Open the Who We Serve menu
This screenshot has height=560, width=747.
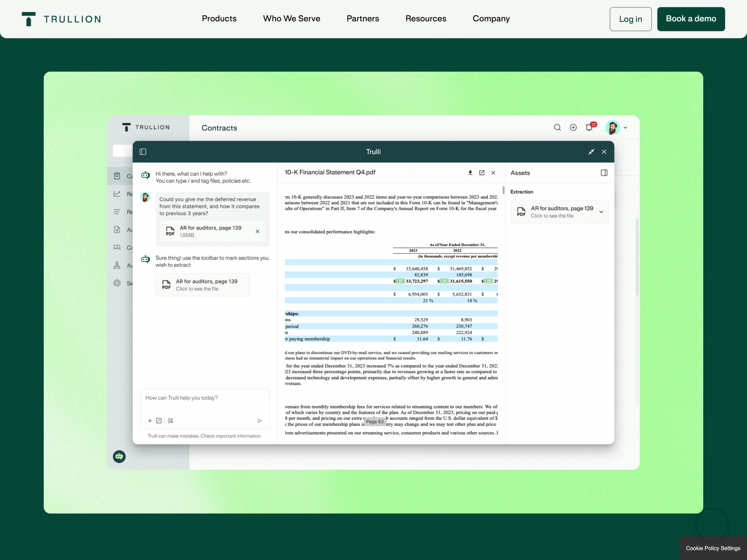coord(292,19)
